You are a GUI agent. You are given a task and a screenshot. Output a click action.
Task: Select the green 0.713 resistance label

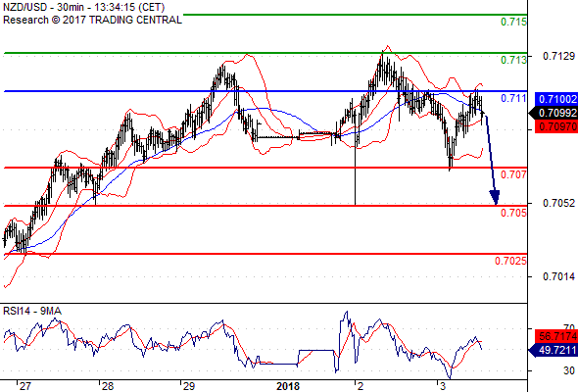pos(513,60)
